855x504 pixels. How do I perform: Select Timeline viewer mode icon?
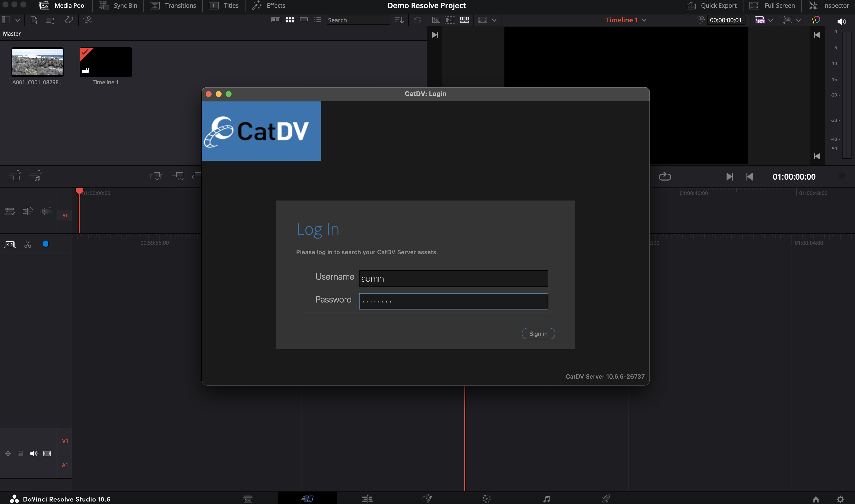point(464,20)
